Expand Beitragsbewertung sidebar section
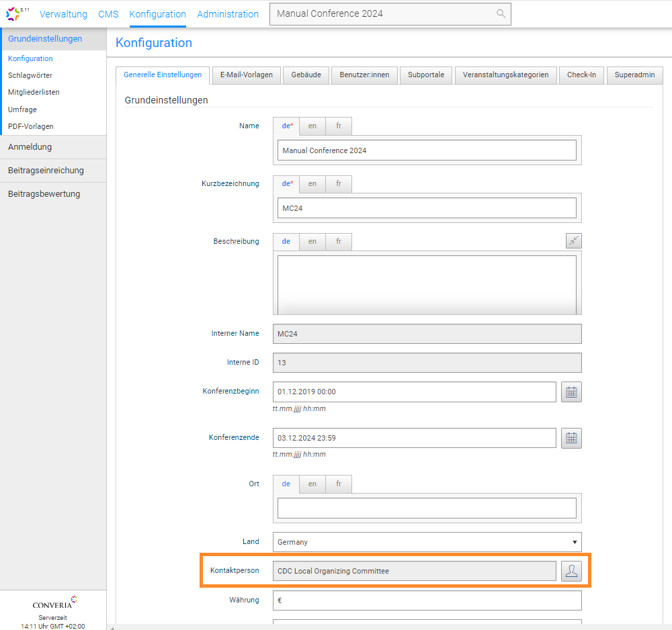The width and height of the screenshot is (672, 630). 53,194
